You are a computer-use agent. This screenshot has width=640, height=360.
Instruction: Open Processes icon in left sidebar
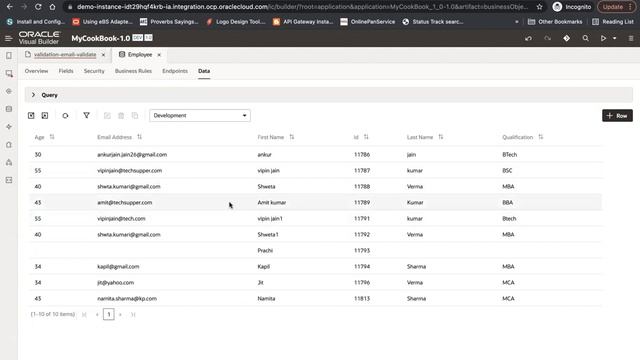[x=9, y=162]
